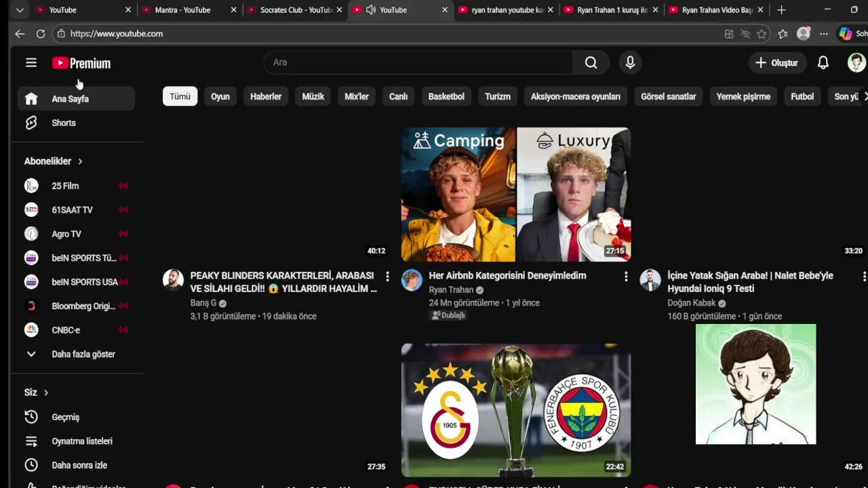Viewport: 868px width, 488px height.
Task: Open Geçmiş history page
Action: [77, 418]
